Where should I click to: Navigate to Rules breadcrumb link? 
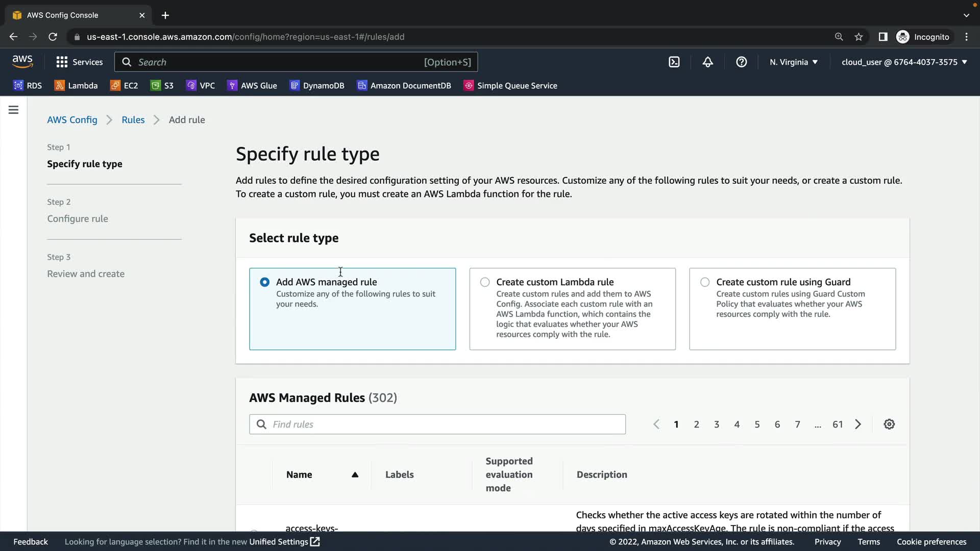point(133,119)
